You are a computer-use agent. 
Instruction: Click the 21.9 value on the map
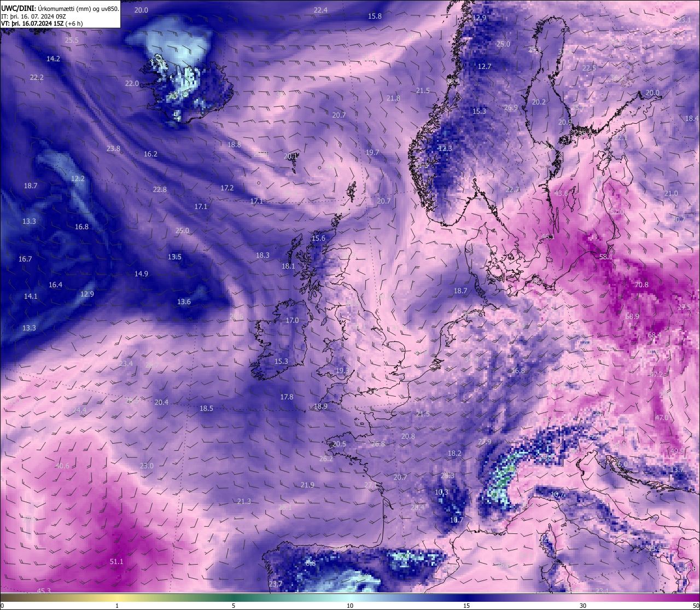click(x=307, y=485)
